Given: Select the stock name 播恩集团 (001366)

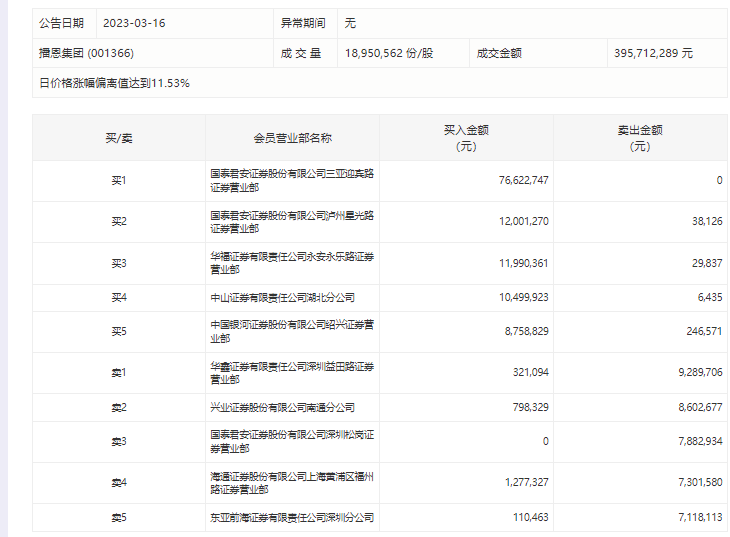Looking at the screenshot, I should [x=86, y=53].
